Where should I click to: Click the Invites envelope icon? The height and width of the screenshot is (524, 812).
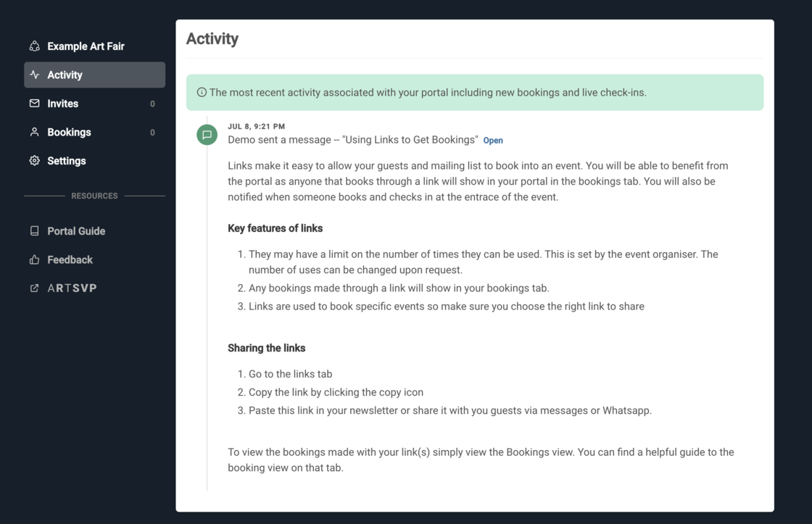pyautogui.click(x=34, y=104)
